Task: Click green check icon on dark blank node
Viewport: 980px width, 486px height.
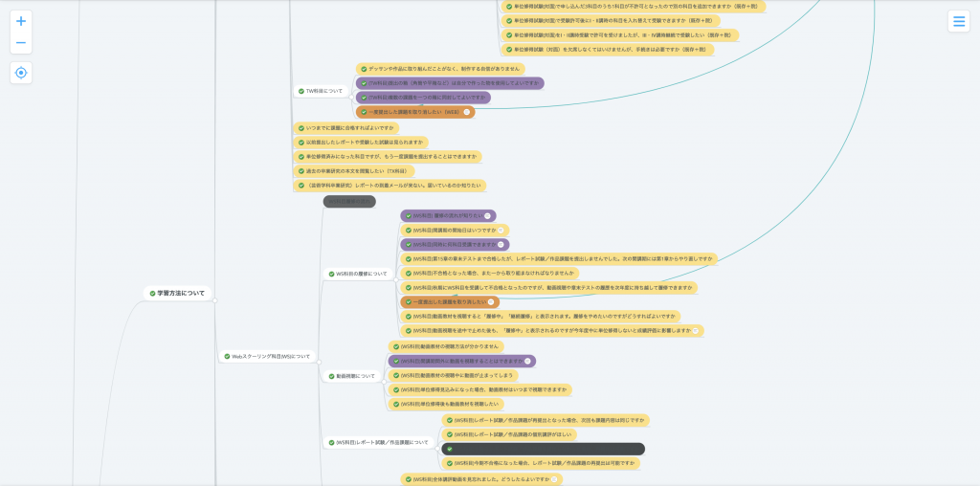Action: [450, 449]
